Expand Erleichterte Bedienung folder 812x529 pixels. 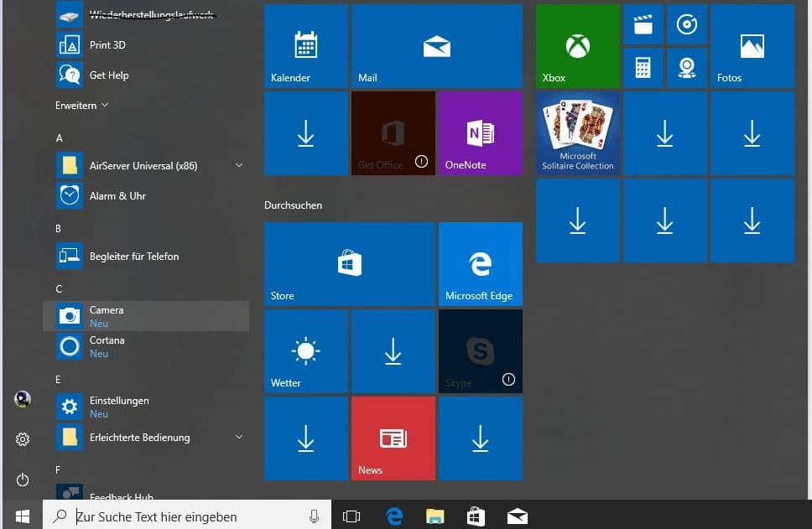pos(239,437)
